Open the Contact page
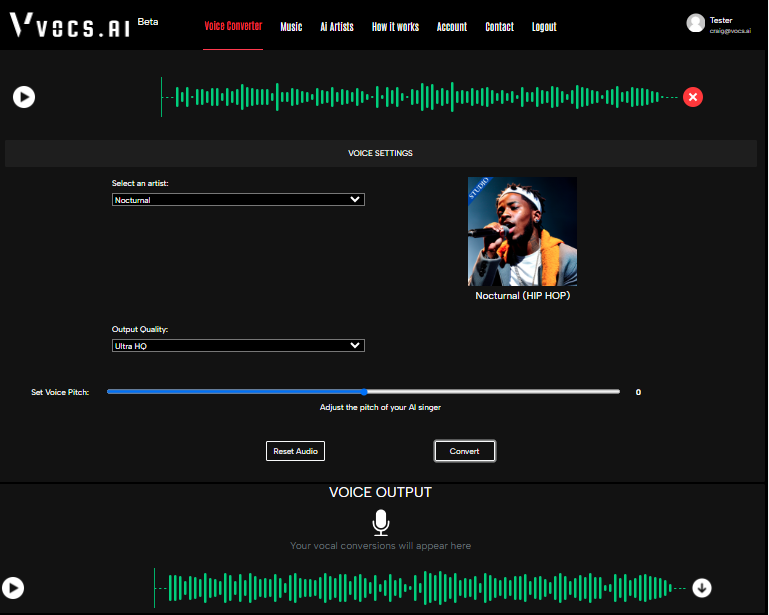The height and width of the screenshot is (615, 769). [x=499, y=27]
